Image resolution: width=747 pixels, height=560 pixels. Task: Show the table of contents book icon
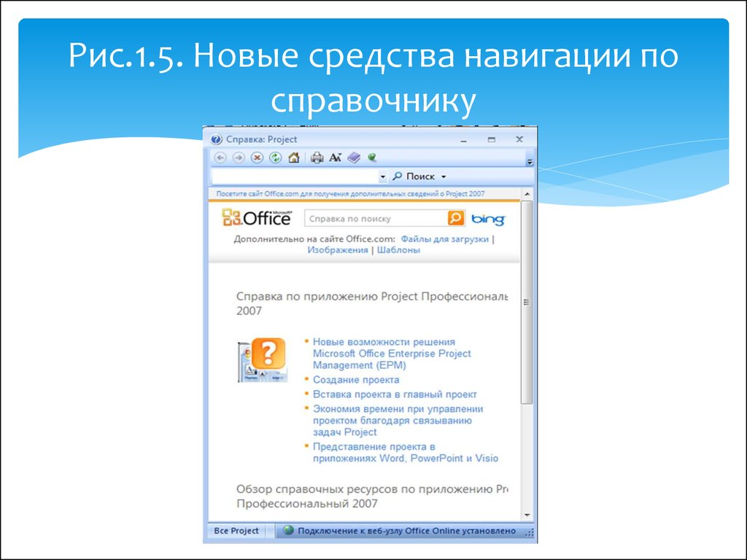pos(354,157)
